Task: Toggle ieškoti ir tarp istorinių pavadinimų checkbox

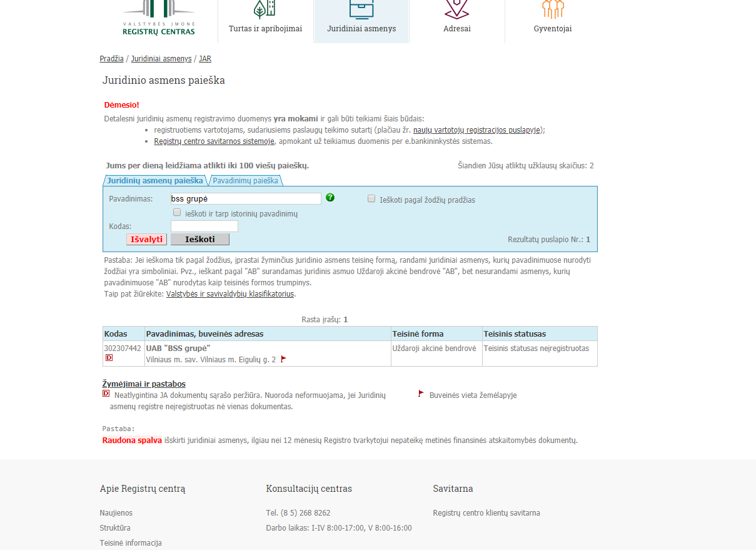Action: [177, 212]
